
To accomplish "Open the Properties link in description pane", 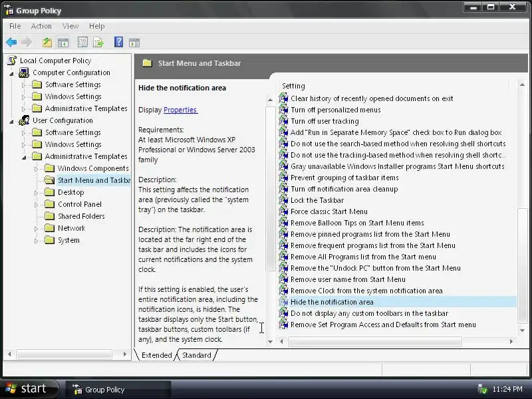I will coord(180,110).
